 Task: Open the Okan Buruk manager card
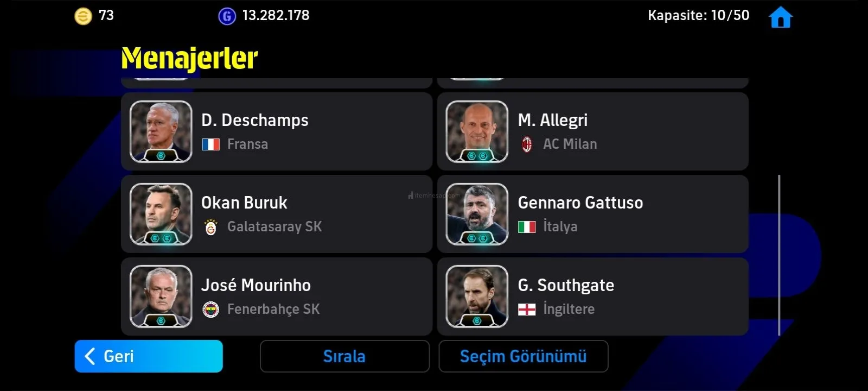pos(276,214)
